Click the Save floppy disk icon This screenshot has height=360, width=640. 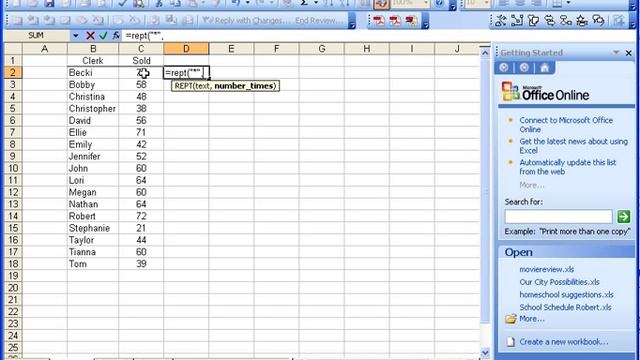point(49,4)
